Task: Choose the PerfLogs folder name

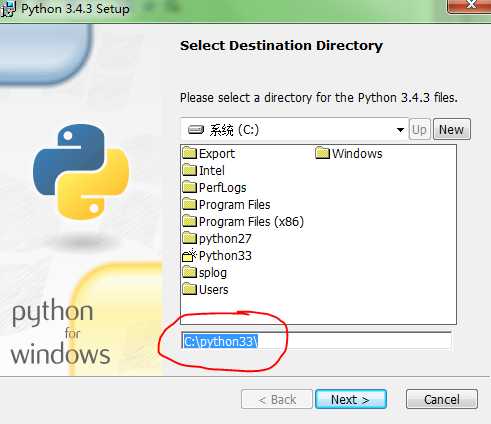Action: 223,188
